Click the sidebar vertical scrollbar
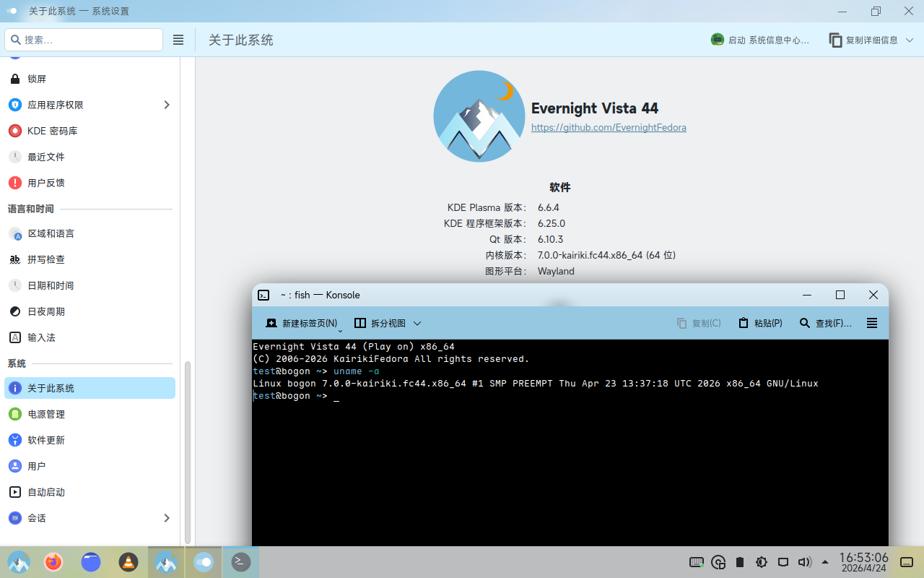 [x=188, y=452]
